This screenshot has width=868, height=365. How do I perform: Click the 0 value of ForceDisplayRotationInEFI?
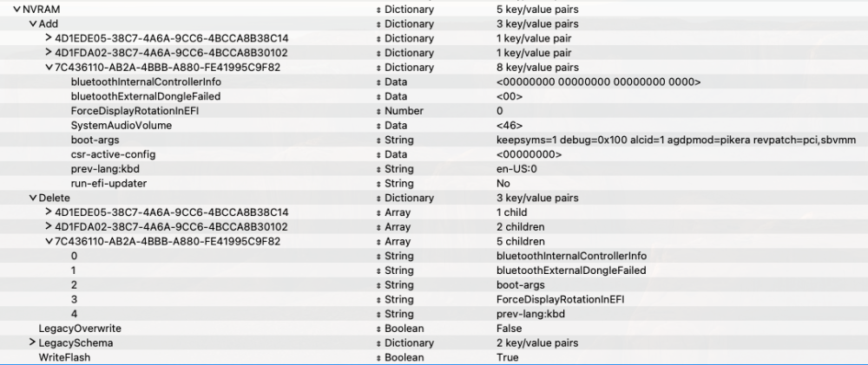tap(500, 111)
